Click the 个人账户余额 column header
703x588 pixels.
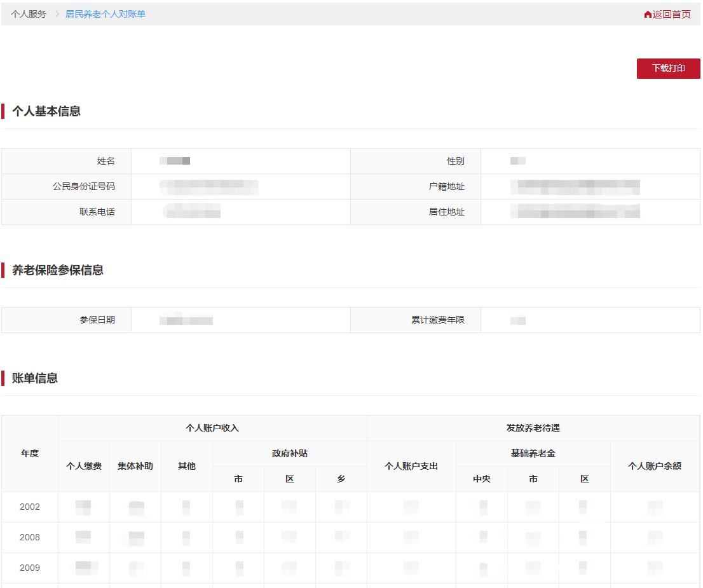655,466
